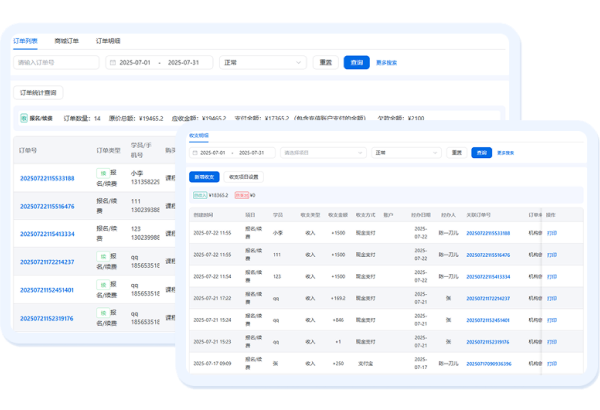Click calendar icon in order list date range

114,63
